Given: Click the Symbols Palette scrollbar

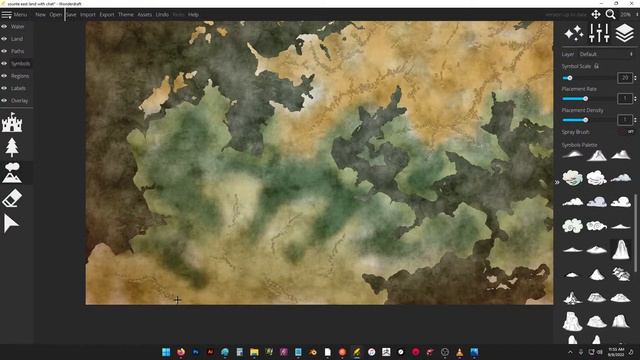Looking at the screenshot, I should 635,233.
